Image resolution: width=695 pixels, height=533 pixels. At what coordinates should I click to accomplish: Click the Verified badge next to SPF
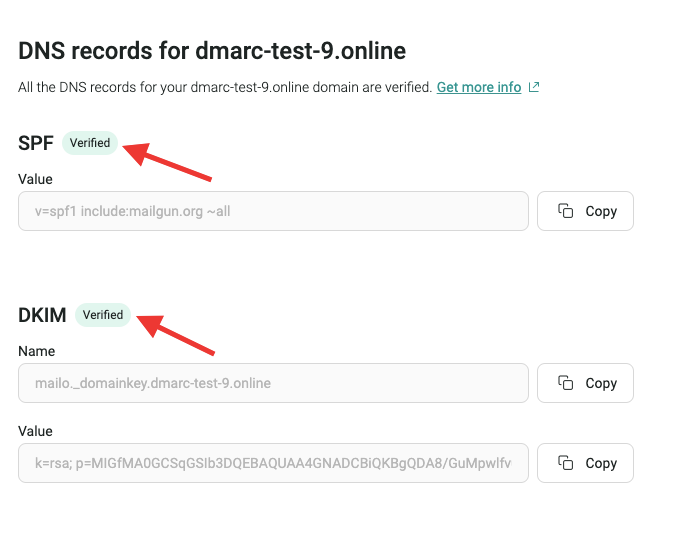pyautogui.click(x=90, y=143)
